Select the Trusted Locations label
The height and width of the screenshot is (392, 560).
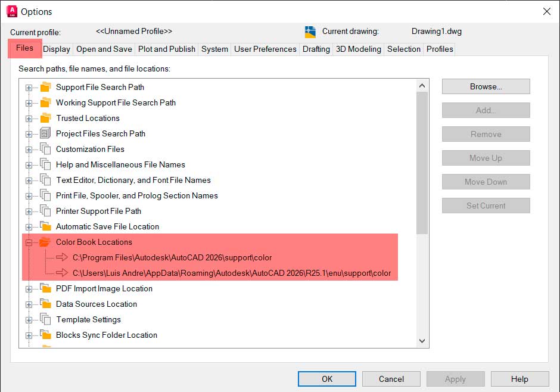[88, 118]
